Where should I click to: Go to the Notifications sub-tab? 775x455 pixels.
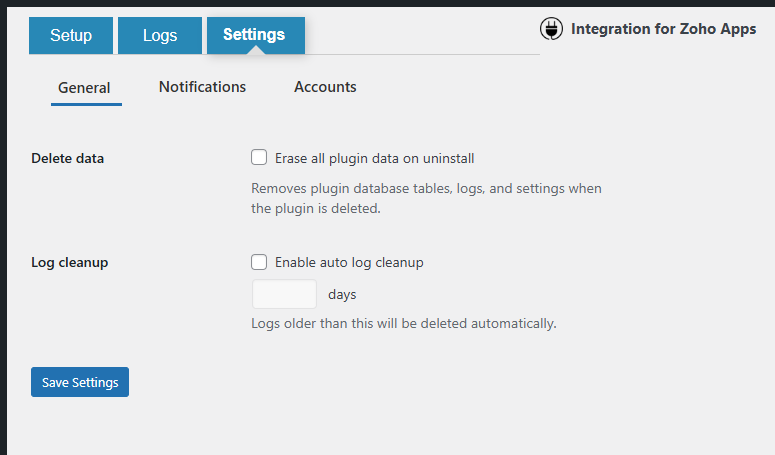point(202,87)
